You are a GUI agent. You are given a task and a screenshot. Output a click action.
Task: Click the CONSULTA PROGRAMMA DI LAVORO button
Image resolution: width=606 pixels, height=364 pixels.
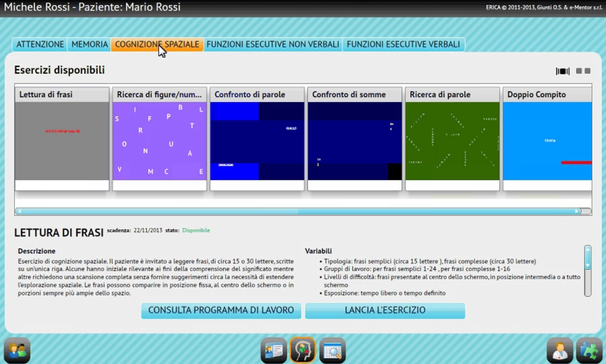[x=221, y=311]
